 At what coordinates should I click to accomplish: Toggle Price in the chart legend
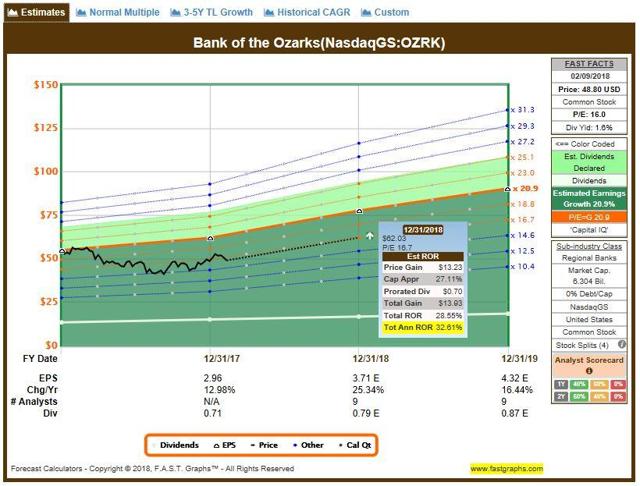coord(264,445)
